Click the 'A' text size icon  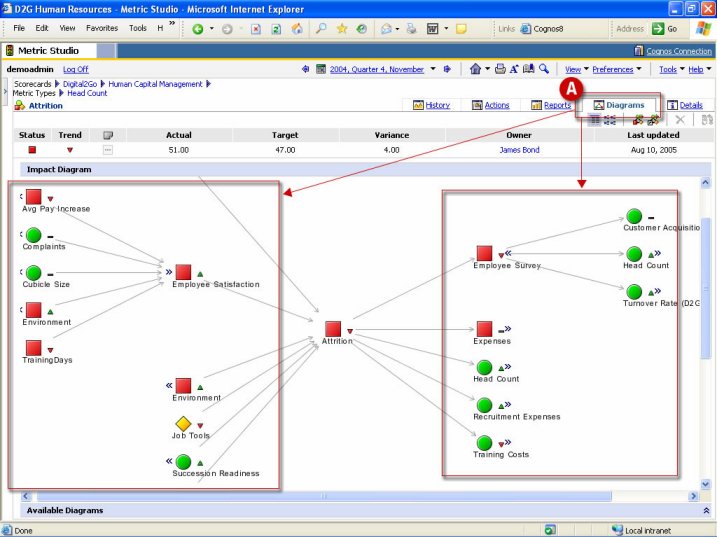514,69
